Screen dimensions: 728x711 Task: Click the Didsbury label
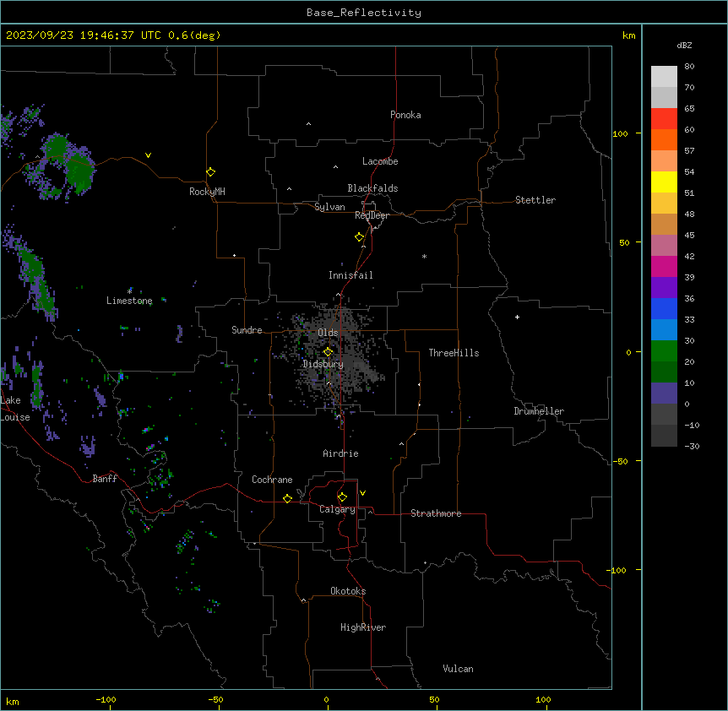pos(323,364)
